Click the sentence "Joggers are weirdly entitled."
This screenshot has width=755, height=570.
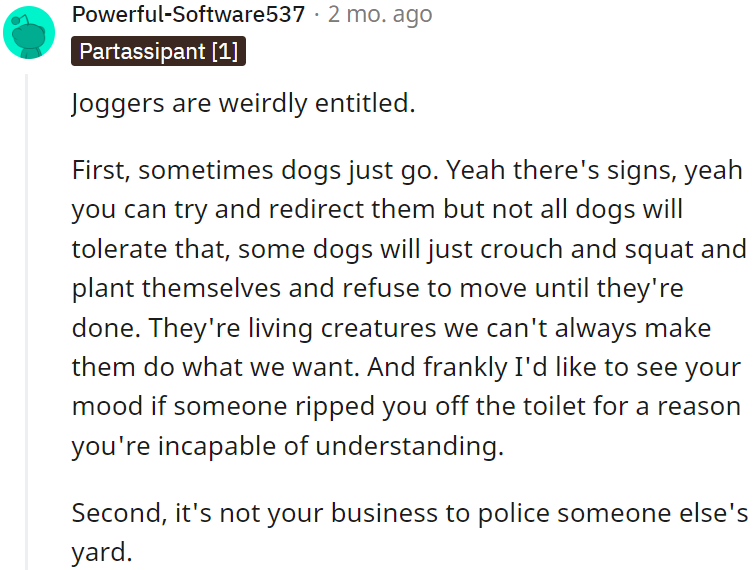click(243, 104)
